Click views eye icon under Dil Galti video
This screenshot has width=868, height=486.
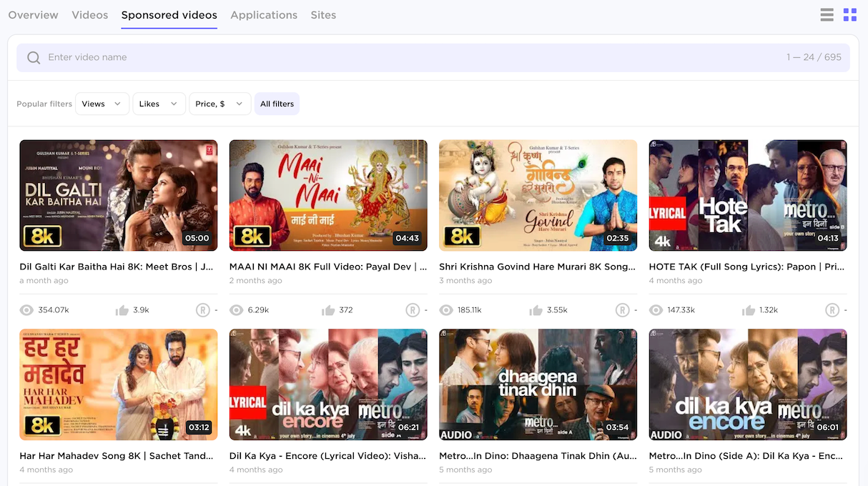[27, 310]
